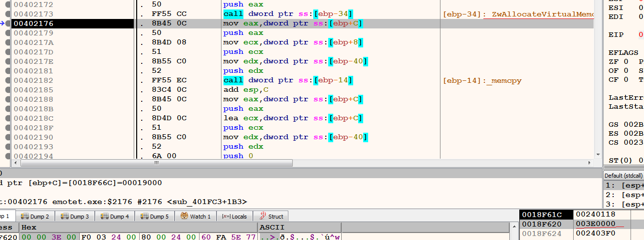The width and height of the screenshot is (644, 240).
Task: Select stack value 002403F0
Action: coord(596,234)
